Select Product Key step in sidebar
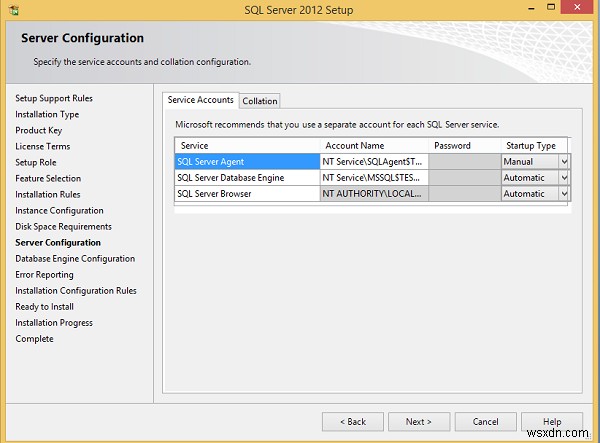 point(39,130)
